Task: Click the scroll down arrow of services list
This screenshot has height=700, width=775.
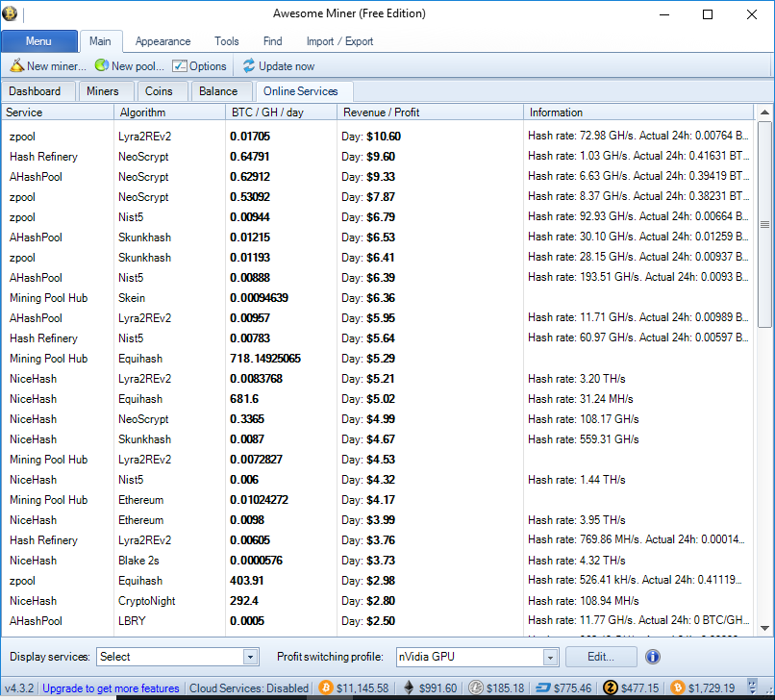Action: 764,628
